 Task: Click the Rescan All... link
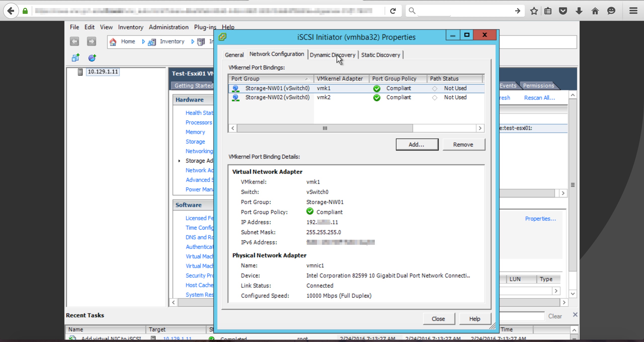coord(539,98)
